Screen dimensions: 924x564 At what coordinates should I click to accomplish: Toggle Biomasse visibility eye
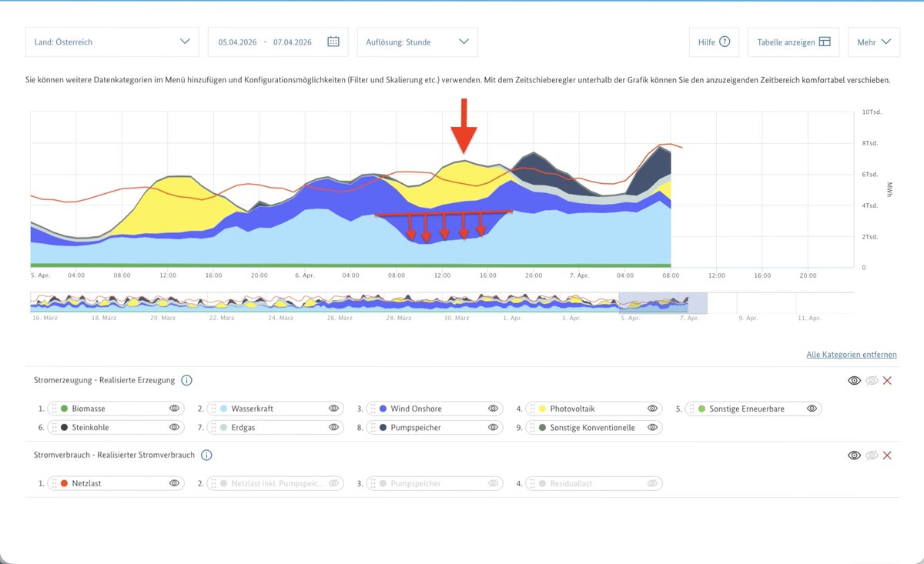point(174,409)
